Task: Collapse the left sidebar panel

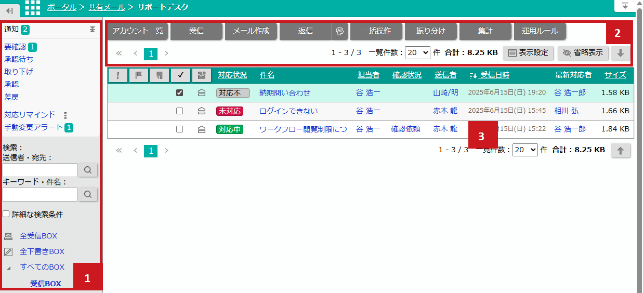Action: (9, 10)
